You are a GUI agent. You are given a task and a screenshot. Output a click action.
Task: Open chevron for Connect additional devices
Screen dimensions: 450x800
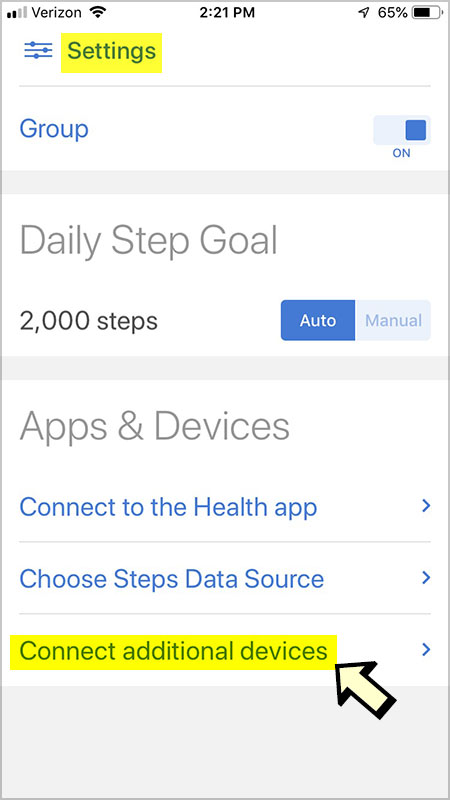click(x=427, y=649)
